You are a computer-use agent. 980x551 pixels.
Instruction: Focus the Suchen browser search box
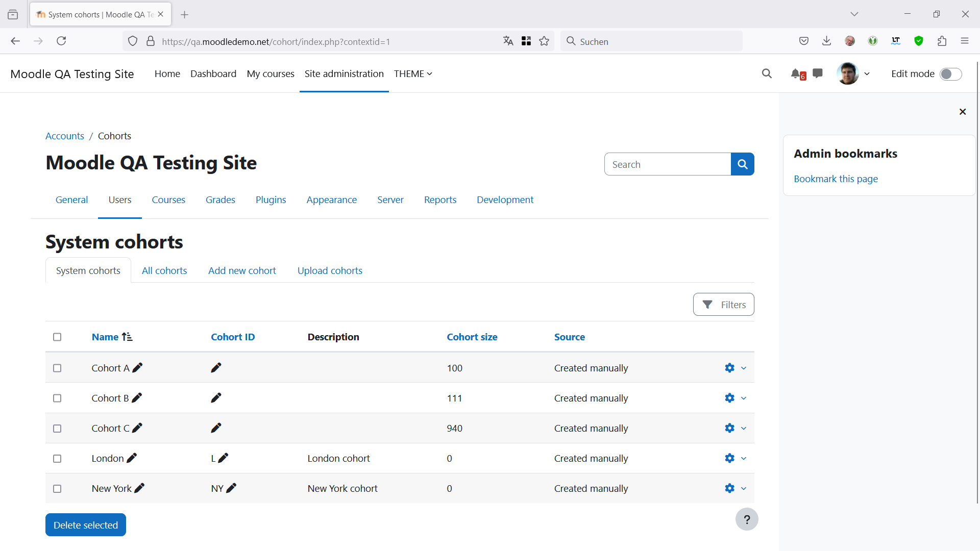coord(651,41)
